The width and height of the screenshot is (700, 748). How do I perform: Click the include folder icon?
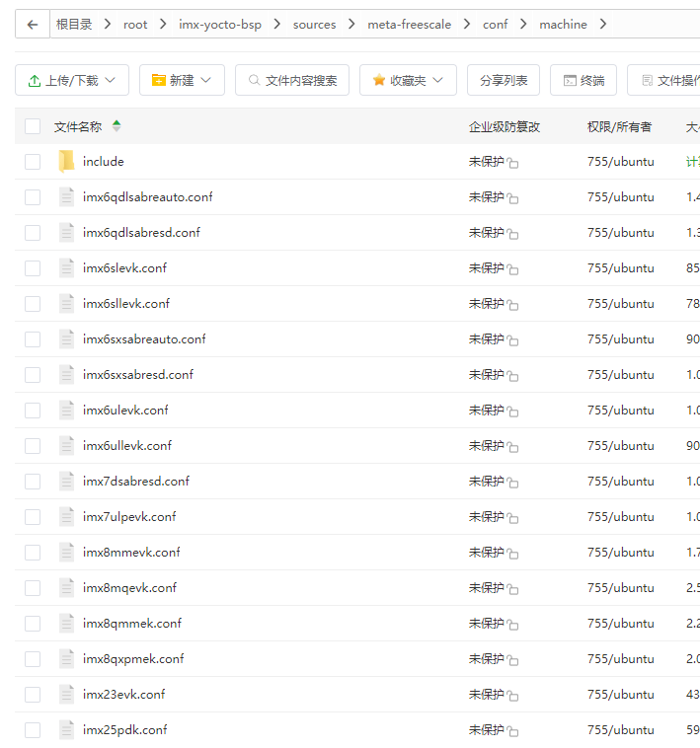click(66, 161)
